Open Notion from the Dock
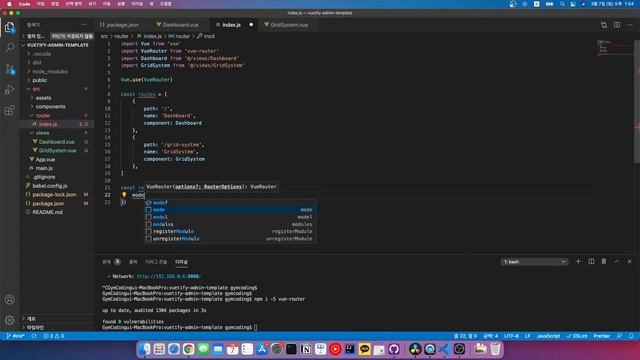Image resolution: width=640 pixels, height=360 pixels. tap(306, 349)
